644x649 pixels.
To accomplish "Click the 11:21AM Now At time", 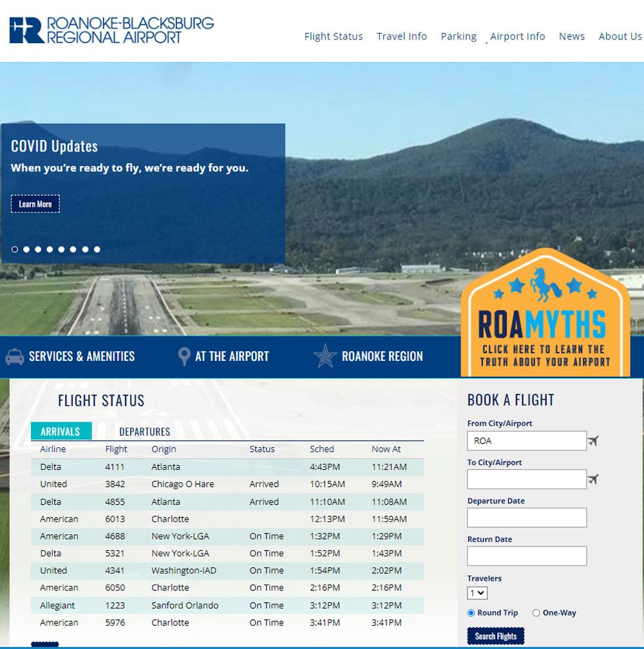I will [x=389, y=467].
